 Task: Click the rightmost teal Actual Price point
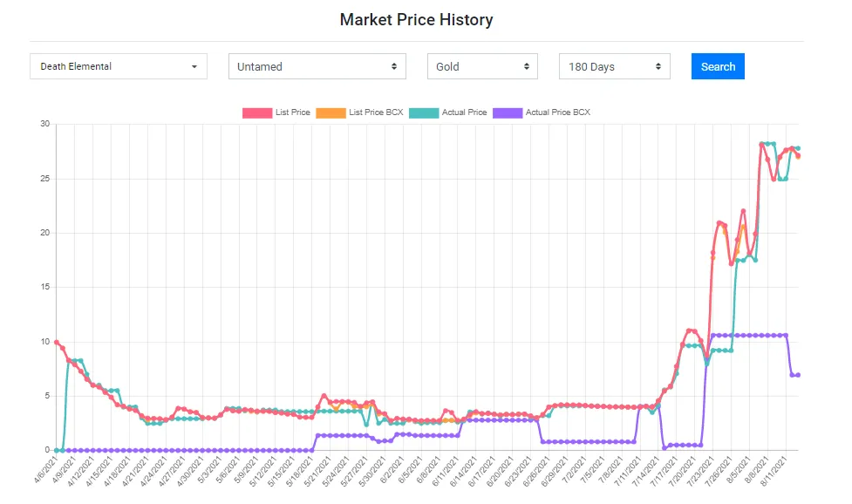798,148
